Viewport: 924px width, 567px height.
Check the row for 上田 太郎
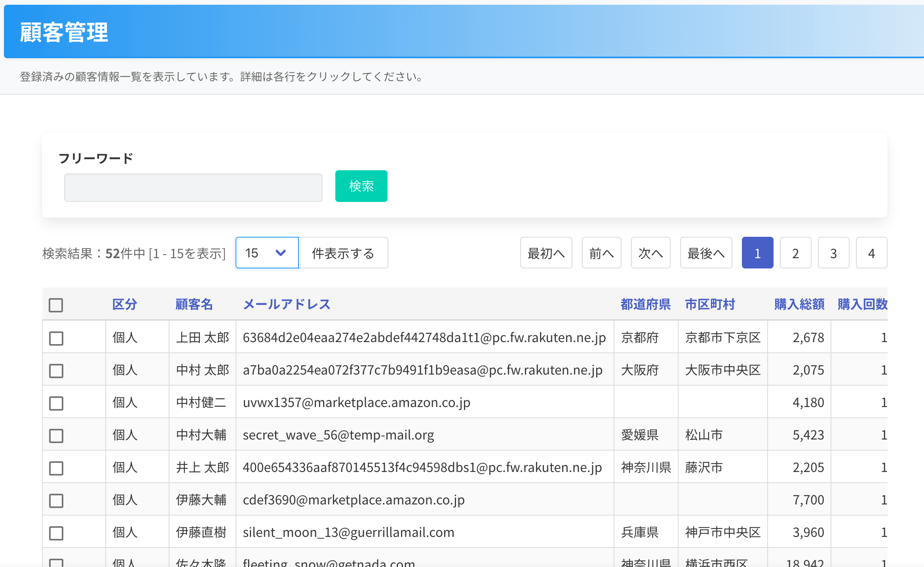tap(56, 338)
